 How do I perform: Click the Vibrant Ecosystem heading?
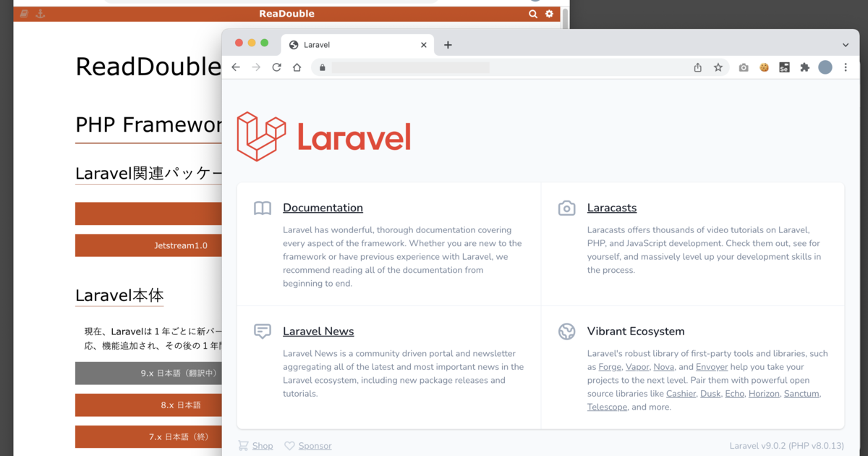636,332
